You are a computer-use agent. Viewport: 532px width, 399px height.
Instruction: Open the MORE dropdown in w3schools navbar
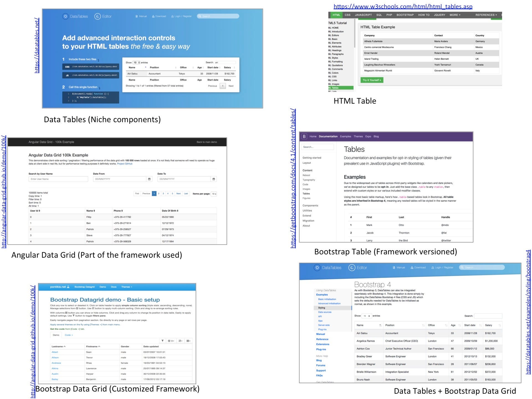coord(455,15)
